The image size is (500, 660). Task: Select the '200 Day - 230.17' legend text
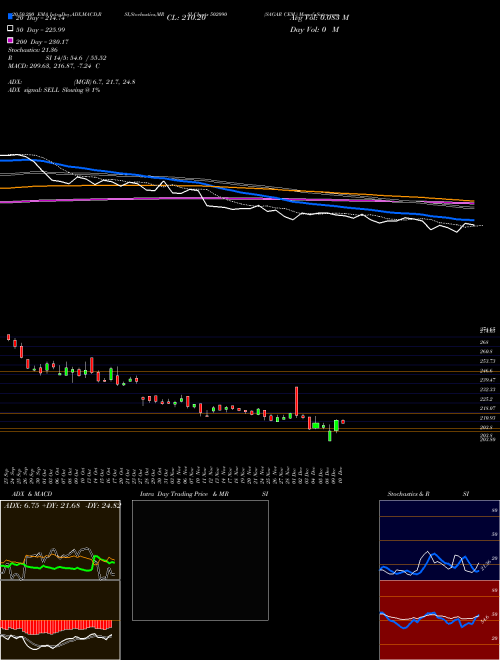coord(42,42)
